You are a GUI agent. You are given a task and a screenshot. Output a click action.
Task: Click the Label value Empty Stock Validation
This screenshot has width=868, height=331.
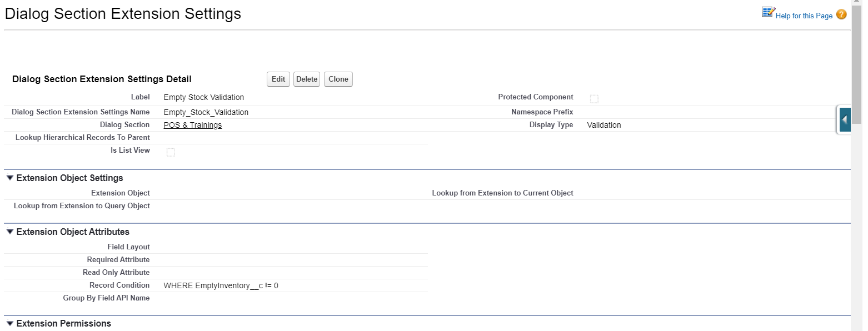point(203,97)
